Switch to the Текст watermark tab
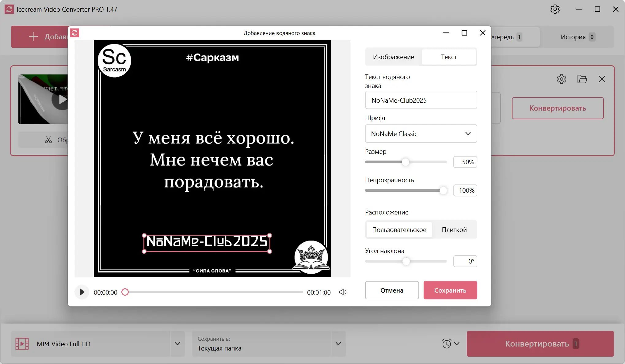Viewport: 625px width, 364px height. coord(449,57)
